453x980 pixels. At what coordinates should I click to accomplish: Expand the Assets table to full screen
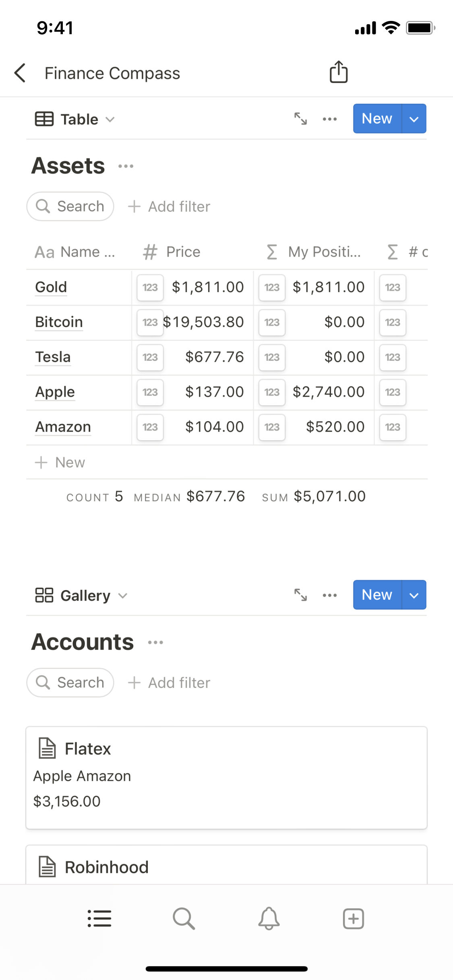click(300, 119)
